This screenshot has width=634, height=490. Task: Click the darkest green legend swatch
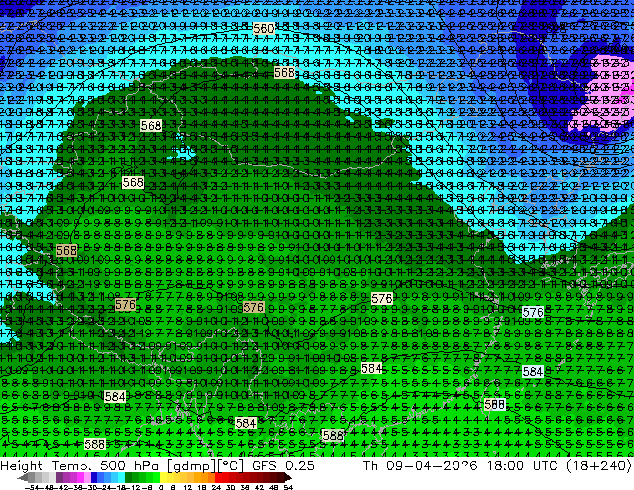coord(129,478)
